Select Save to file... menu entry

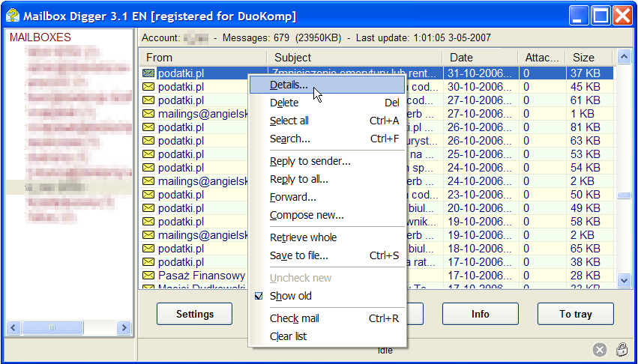click(327, 255)
